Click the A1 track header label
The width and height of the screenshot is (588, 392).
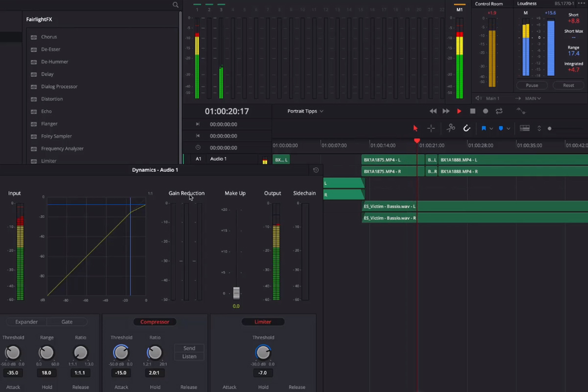click(x=198, y=159)
